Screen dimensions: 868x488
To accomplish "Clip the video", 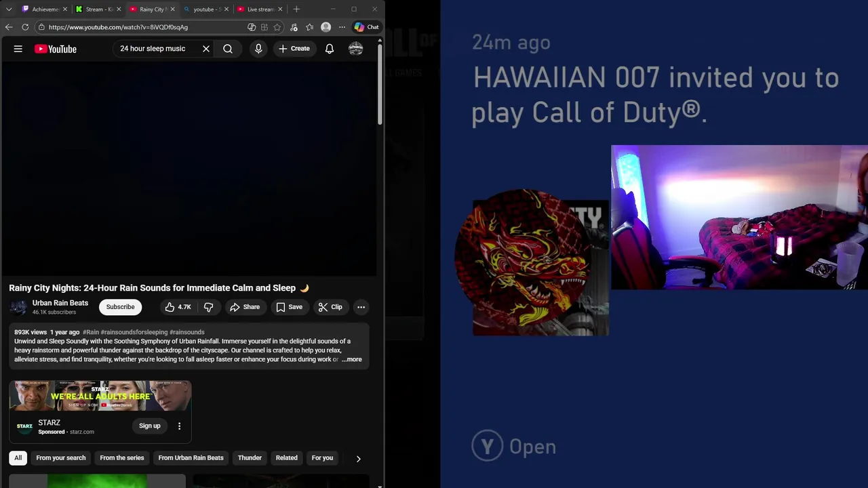I will pos(330,307).
